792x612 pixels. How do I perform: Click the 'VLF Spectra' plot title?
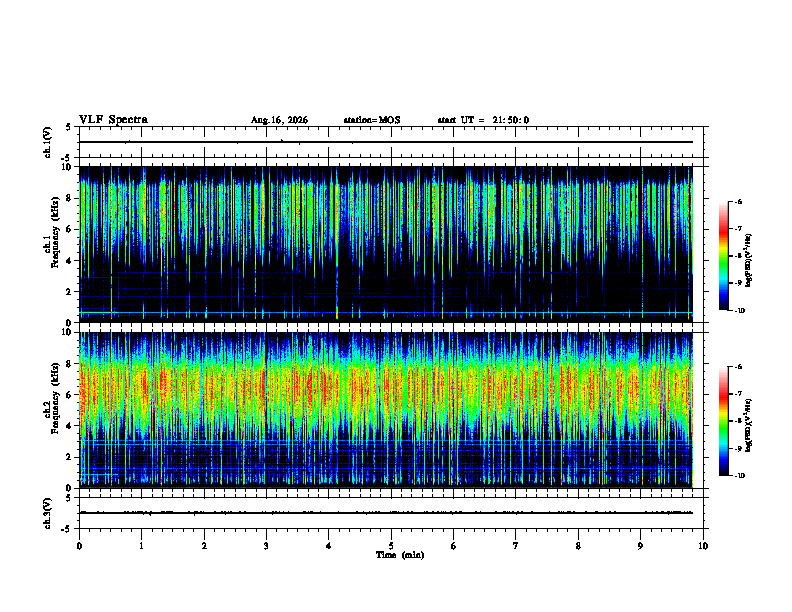tap(113, 120)
